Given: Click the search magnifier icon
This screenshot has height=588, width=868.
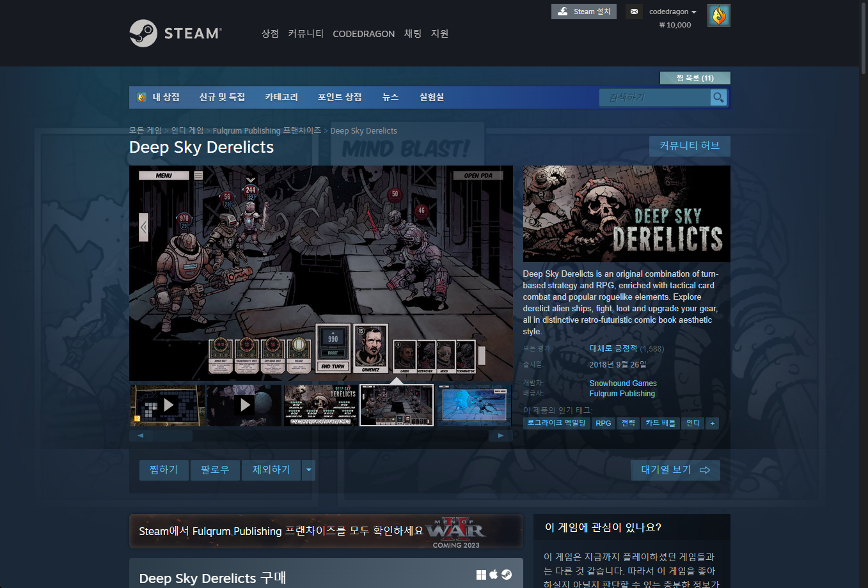Looking at the screenshot, I should coord(719,97).
